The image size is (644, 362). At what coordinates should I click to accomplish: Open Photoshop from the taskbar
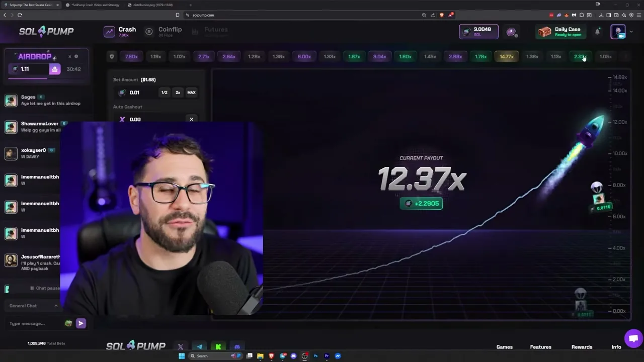coord(315,356)
